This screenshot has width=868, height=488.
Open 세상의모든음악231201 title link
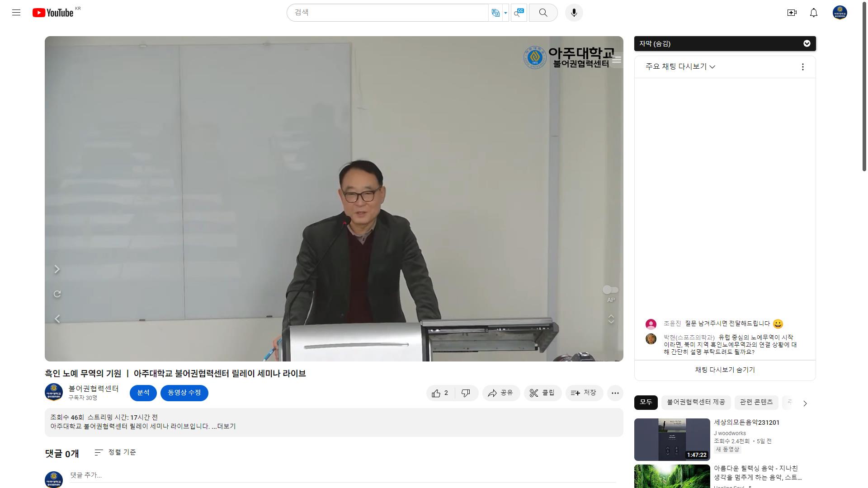click(746, 423)
